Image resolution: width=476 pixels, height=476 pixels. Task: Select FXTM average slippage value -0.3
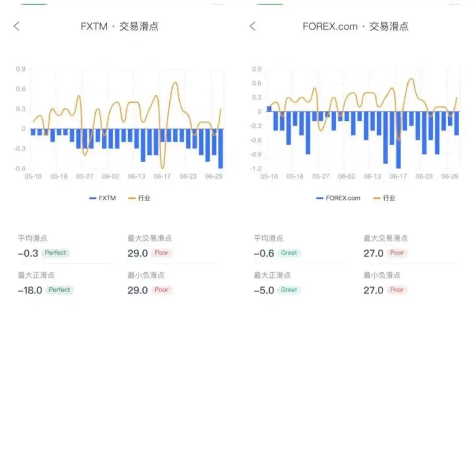(28, 253)
